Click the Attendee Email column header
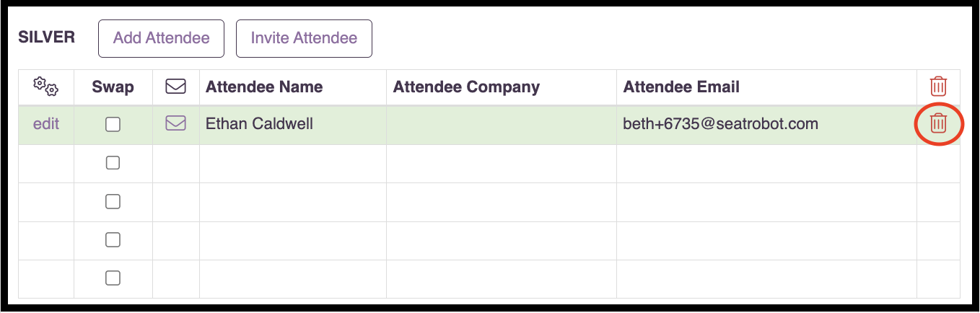Screen dimensions: 980x313 point(681,87)
